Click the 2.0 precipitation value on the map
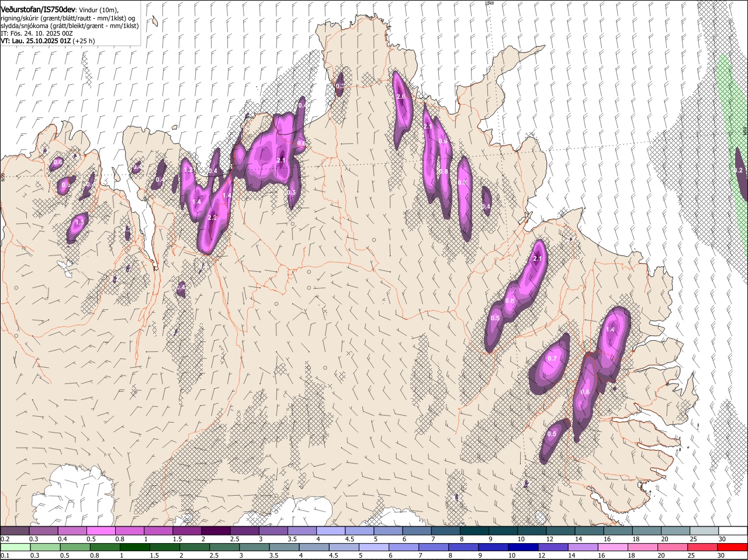The width and height of the screenshot is (748, 560). pos(401,96)
